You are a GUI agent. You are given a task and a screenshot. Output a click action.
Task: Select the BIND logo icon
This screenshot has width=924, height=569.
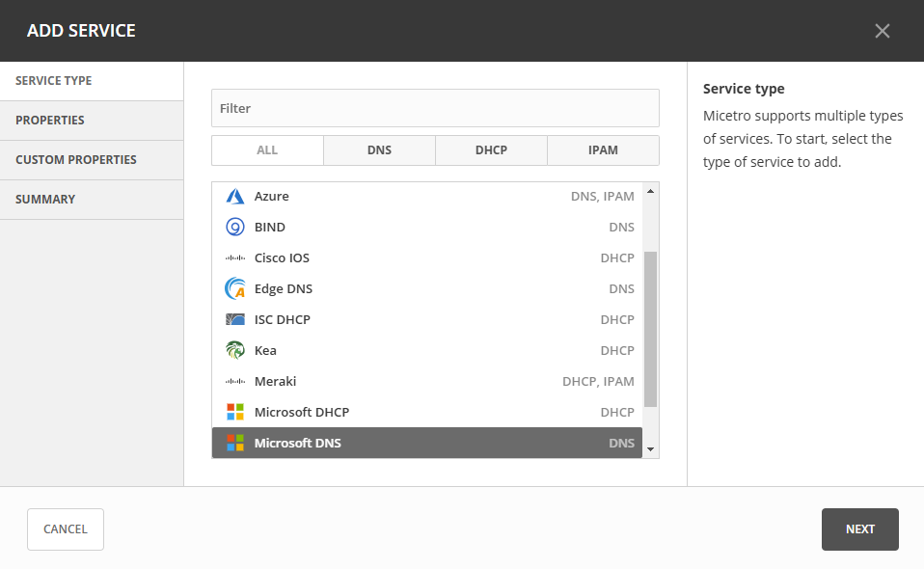click(x=235, y=228)
